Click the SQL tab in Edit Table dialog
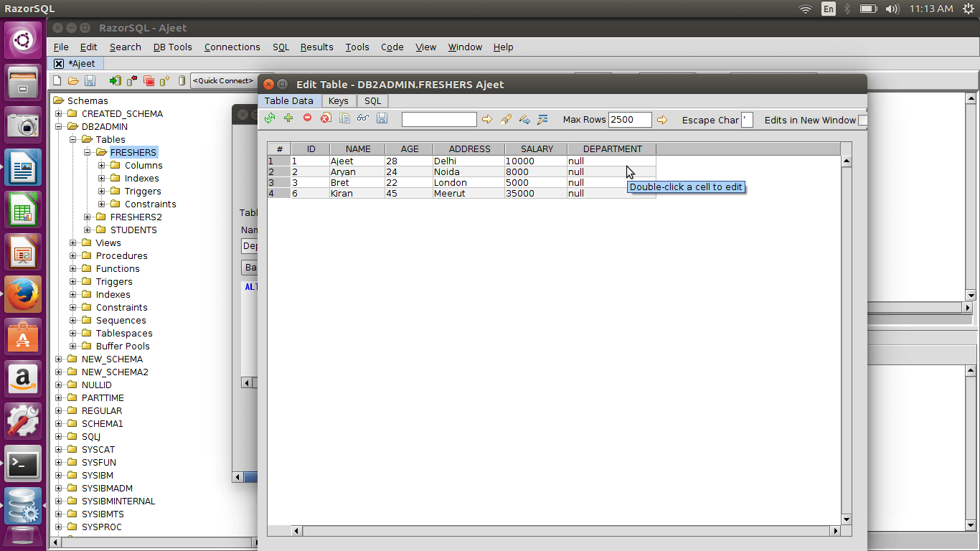980x551 pixels. [372, 100]
